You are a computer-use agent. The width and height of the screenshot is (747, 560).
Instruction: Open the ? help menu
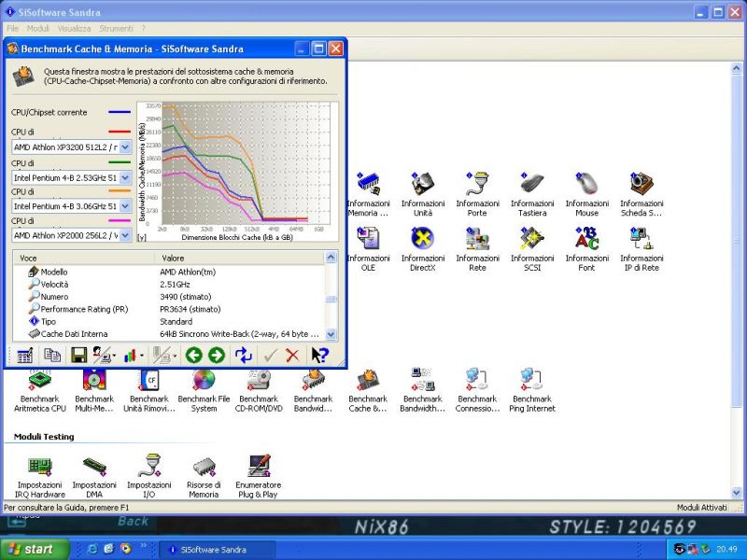pos(144,29)
